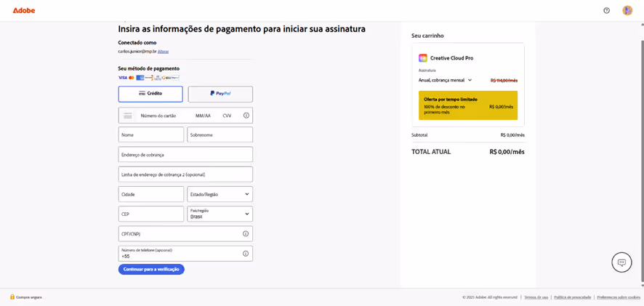The height and width of the screenshot is (306, 644).
Task: Click the Compra segura lock icon
Action: 12,297
